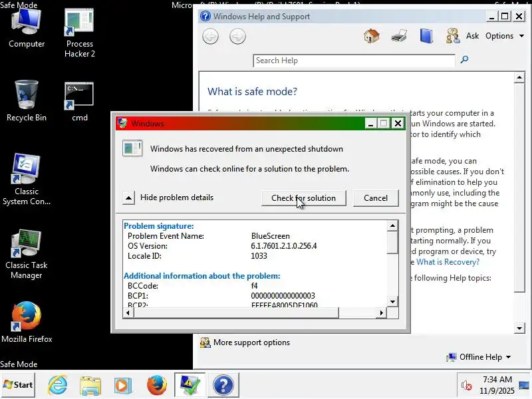Minimize the Windows problem dialog
Screen dimensions: 532x399
pyautogui.click(x=370, y=124)
